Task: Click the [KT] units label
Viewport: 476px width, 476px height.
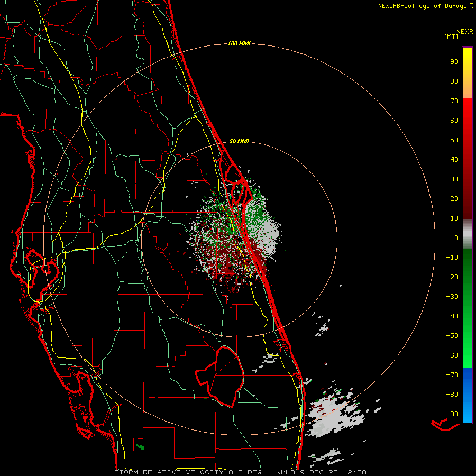Action: [x=452, y=36]
